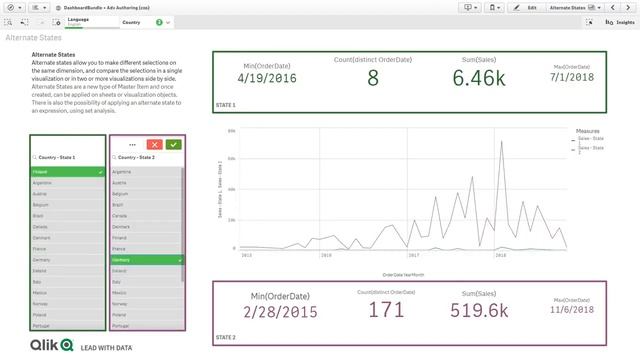Activate the smart search selection tool

tap(8, 22)
